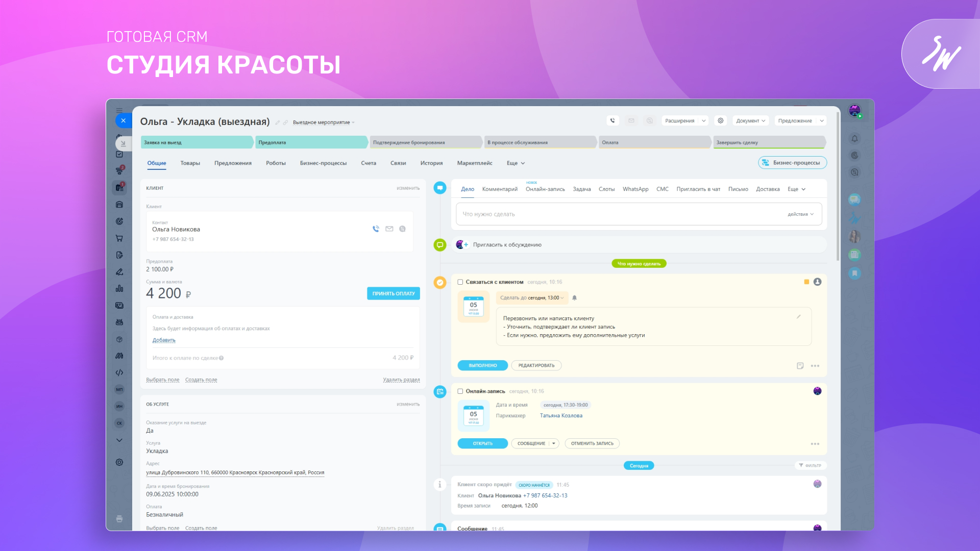Screen dimensions: 980x551
Task: Switch to the Товары tab
Action: (x=190, y=163)
